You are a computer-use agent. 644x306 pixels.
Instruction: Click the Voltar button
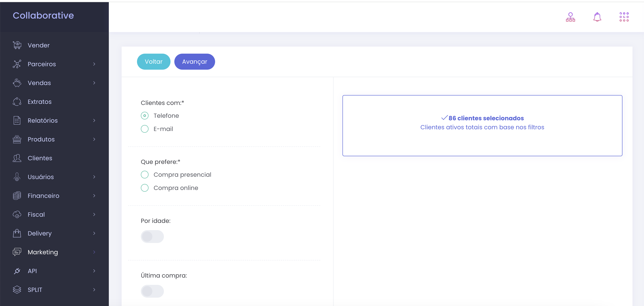point(153,62)
